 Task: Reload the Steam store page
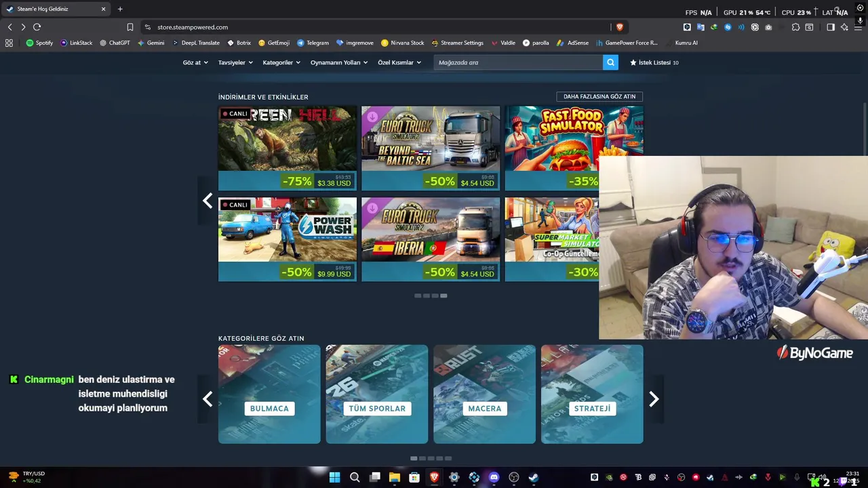pyautogui.click(x=37, y=27)
